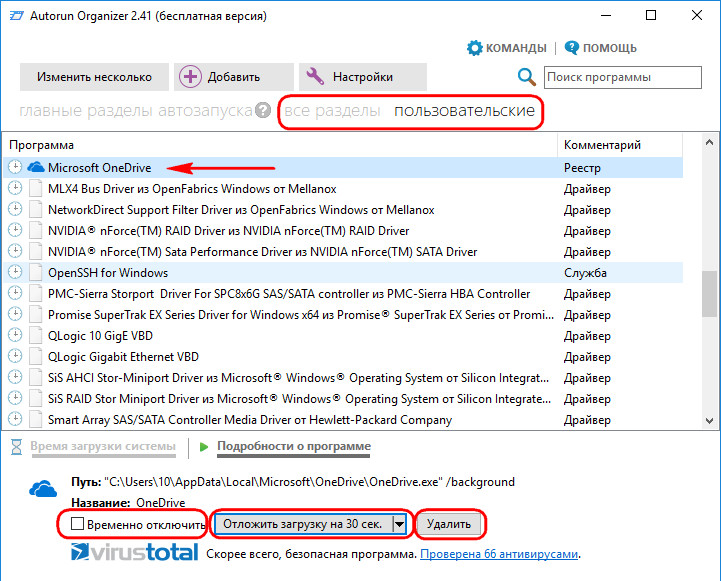Click the magnifier search icon
The width and height of the screenshot is (721, 581).
click(x=527, y=77)
